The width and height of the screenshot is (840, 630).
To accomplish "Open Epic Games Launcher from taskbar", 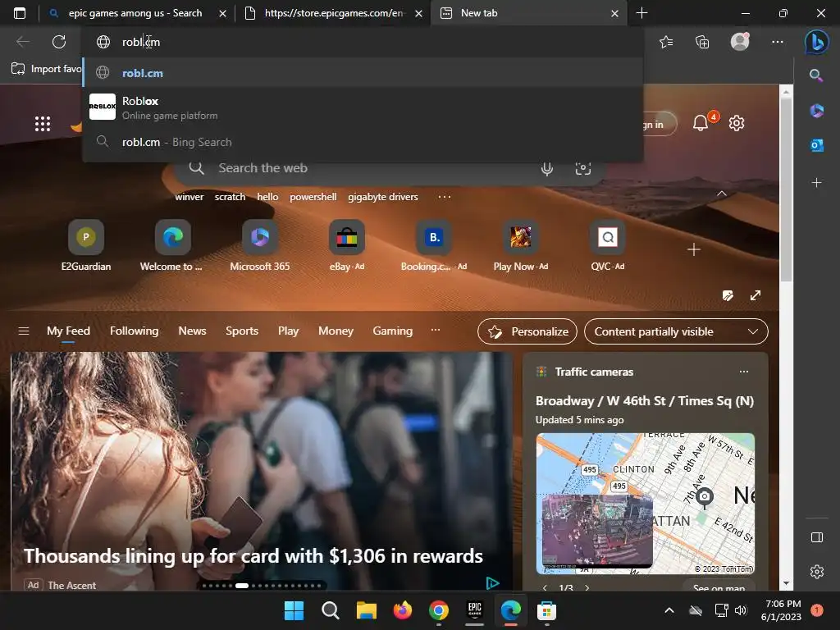I will click(475, 610).
